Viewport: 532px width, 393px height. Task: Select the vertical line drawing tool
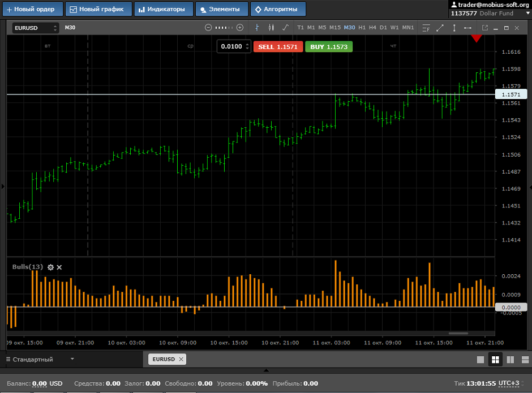coord(454,28)
